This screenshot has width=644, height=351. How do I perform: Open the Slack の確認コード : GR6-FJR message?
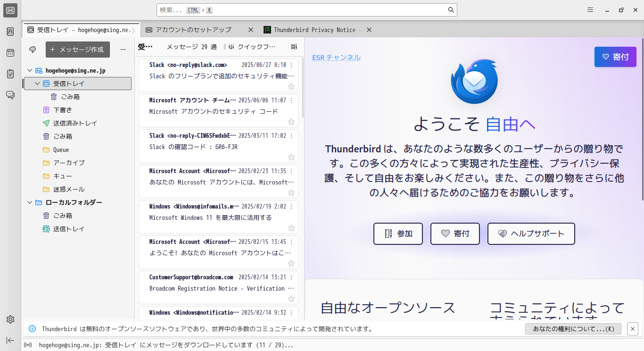point(218,146)
